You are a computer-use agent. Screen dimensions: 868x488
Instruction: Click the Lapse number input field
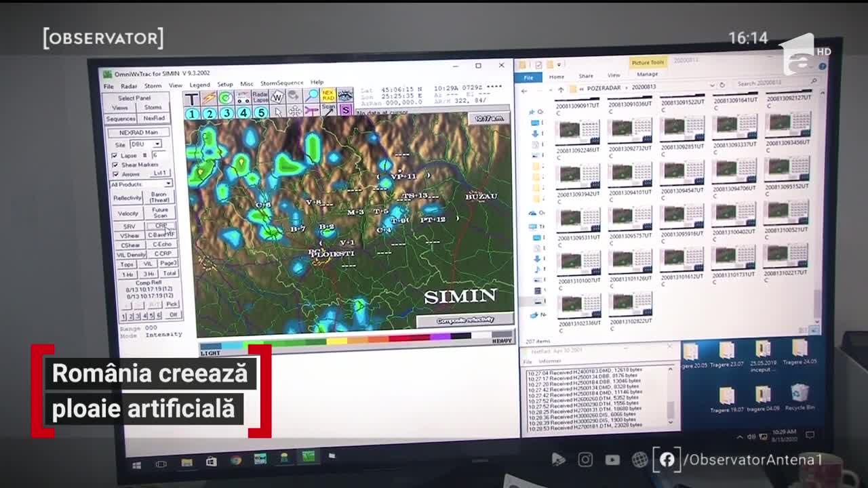click(x=160, y=155)
